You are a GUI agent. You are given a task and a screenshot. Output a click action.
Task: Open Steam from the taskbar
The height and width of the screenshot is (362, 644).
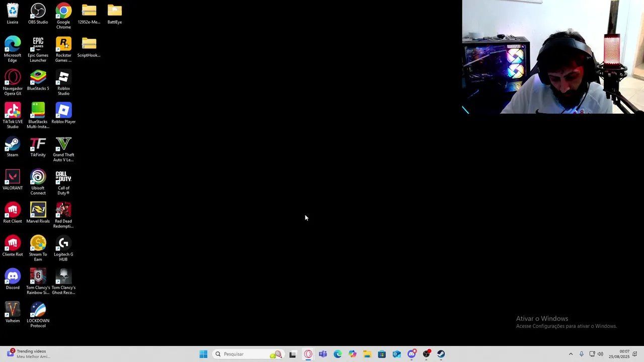point(441,354)
